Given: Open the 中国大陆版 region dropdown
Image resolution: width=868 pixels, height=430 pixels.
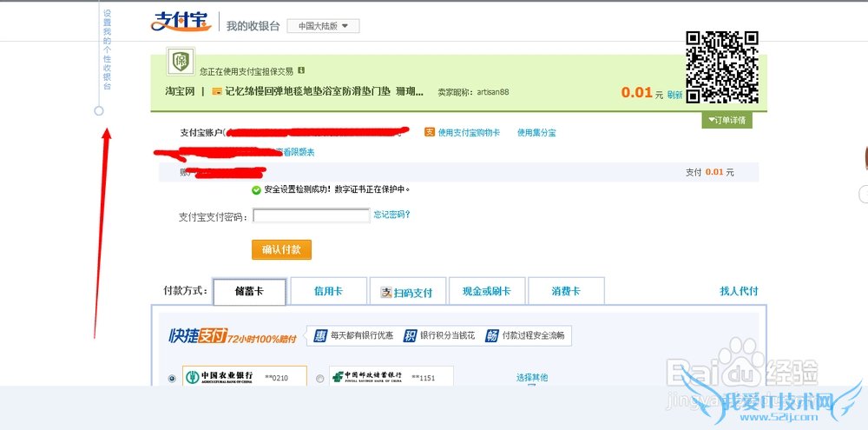Looking at the screenshot, I should pos(323,26).
